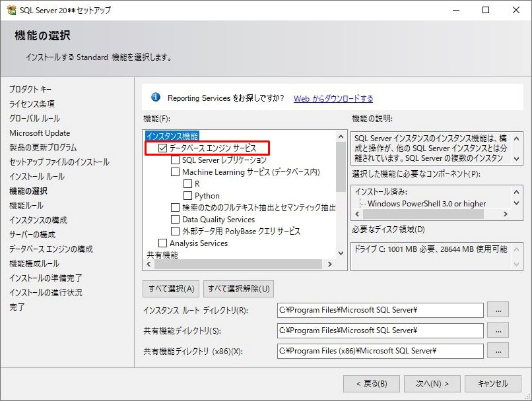Check the Analysis Services checkbox
The height and width of the screenshot is (401, 532).
tap(163, 243)
